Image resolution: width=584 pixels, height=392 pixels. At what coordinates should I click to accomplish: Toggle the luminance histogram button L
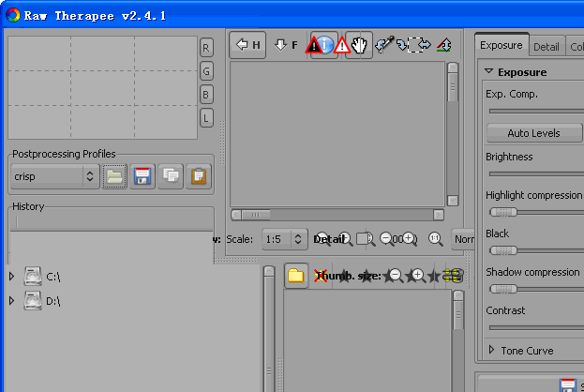coord(206,116)
